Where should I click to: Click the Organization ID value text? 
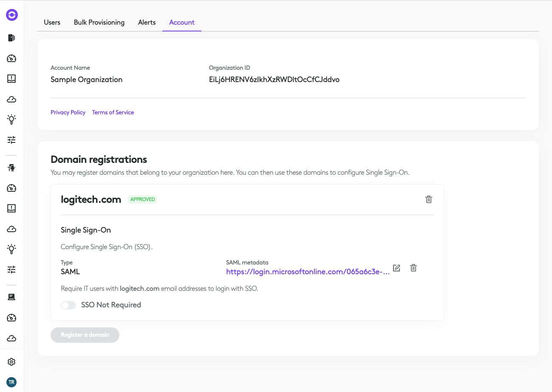point(274,80)
